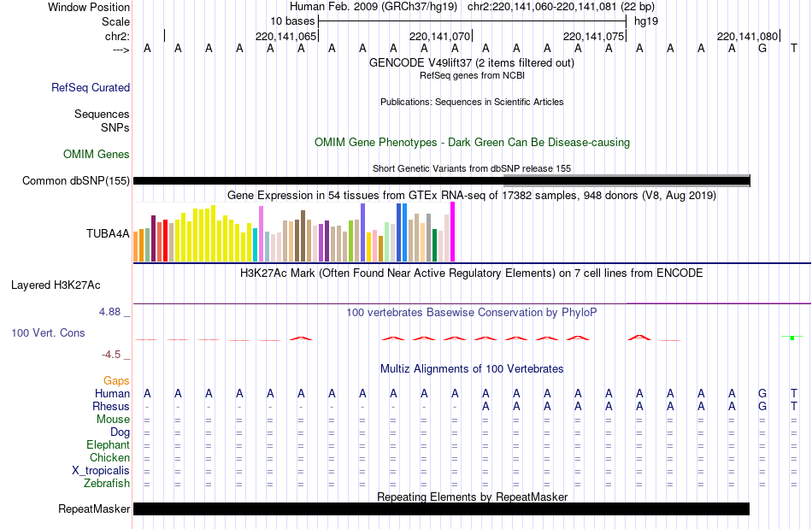
Task: Click the GTEx Gene Expression title text
Action: tap(472, 196)
